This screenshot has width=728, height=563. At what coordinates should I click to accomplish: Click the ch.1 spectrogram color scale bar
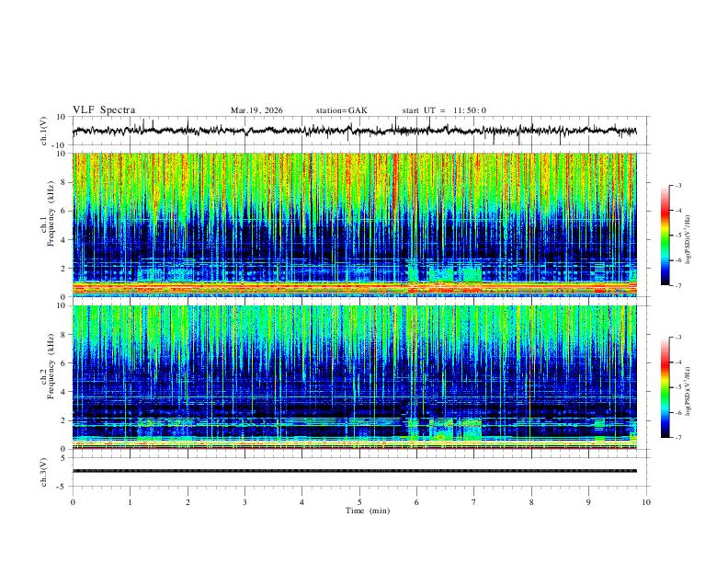[665, 236]
